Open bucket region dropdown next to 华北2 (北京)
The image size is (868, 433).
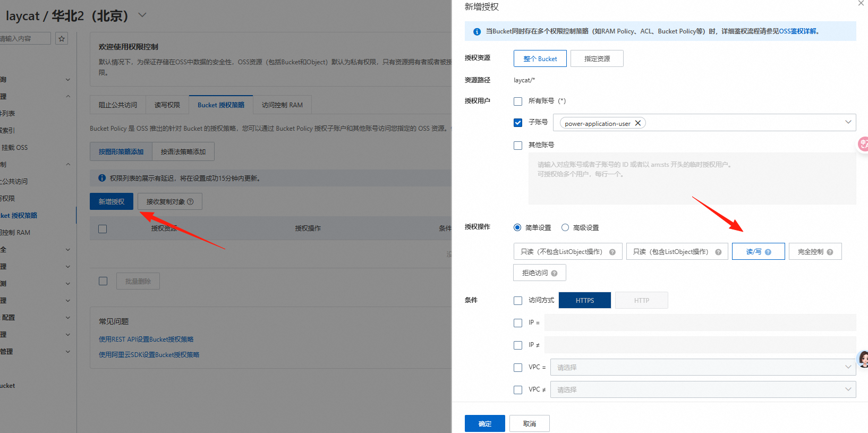tap(142, 15)
